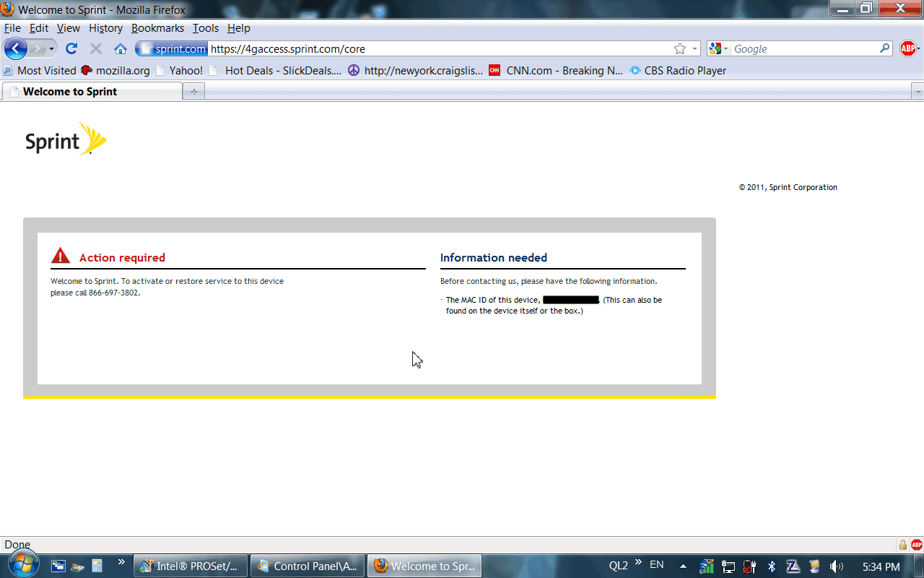Click the Google search input box
924x578 pixels.
[804, 49]
